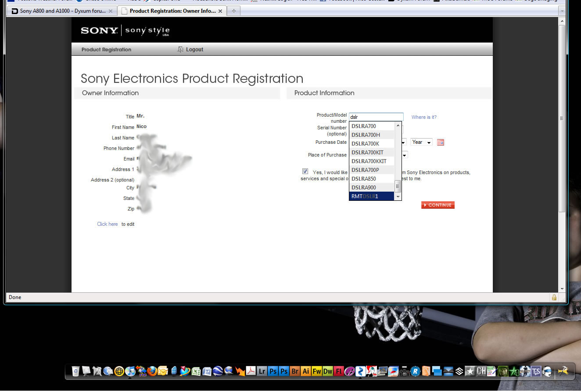The height and width of the screenshot is (392, 581).
Task: Open the camera app dock icon
Action: pyautogui.click(x=404, y=371)
